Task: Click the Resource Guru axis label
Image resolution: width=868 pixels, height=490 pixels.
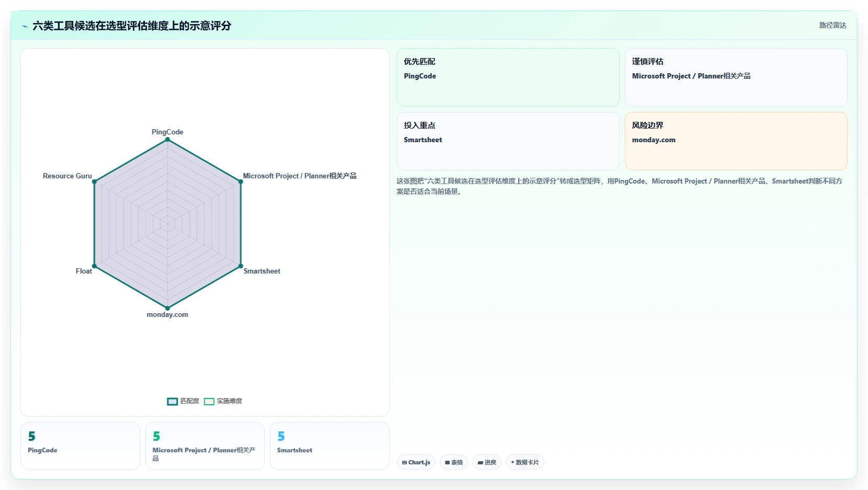Action: click(x=67, y=176)
